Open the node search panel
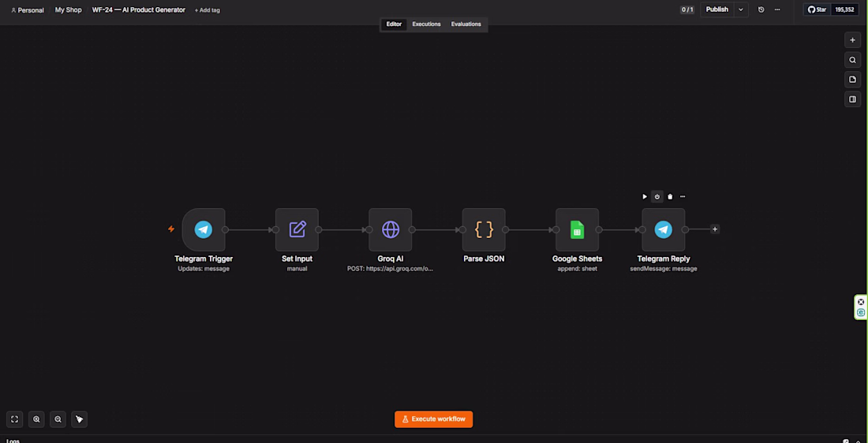868x443 pixels. 852,60
